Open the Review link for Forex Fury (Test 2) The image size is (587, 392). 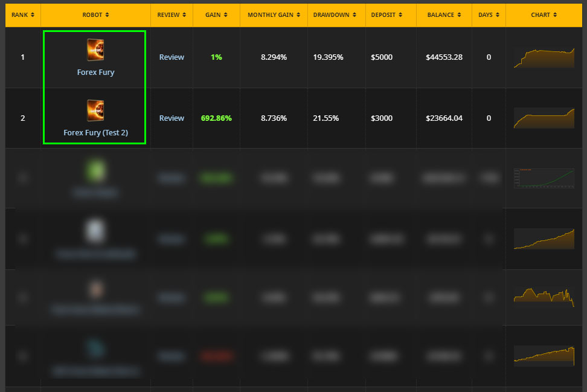click(172, 118)
